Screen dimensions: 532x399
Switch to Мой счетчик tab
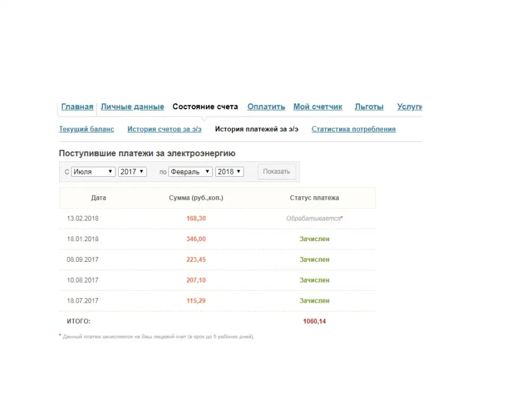[x=317, y=106]
